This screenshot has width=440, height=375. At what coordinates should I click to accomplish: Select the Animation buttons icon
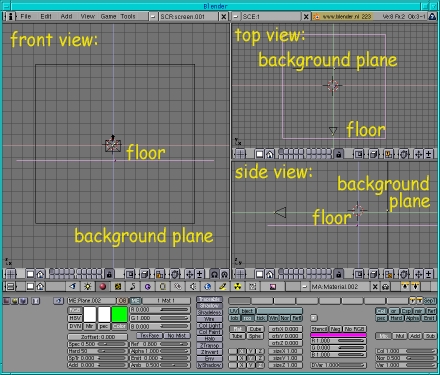coord(133,286)
